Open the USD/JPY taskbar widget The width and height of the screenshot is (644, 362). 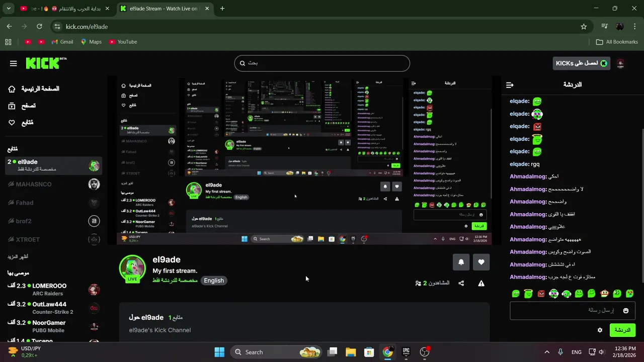(25, 351)
